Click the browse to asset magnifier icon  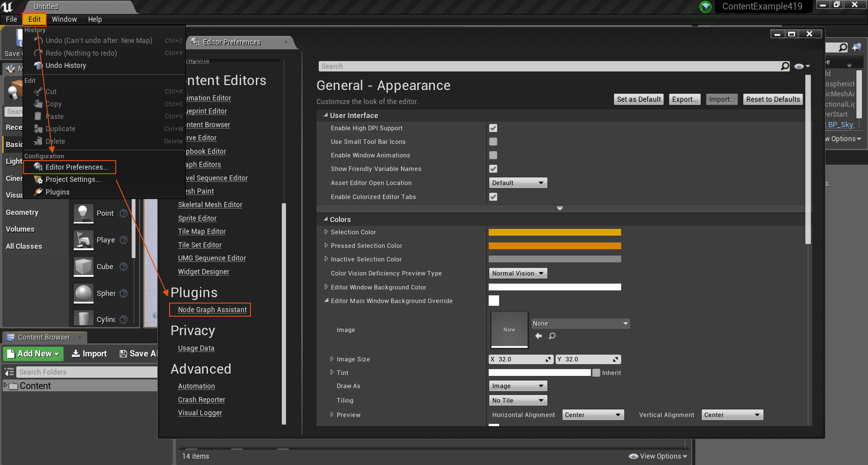[552, 336]
